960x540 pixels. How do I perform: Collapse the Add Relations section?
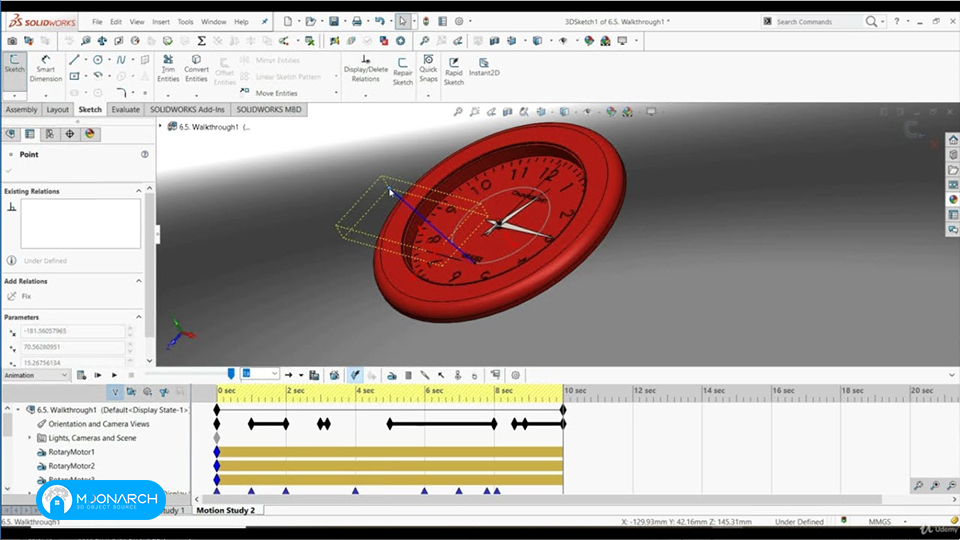click(x=139, y=281)
